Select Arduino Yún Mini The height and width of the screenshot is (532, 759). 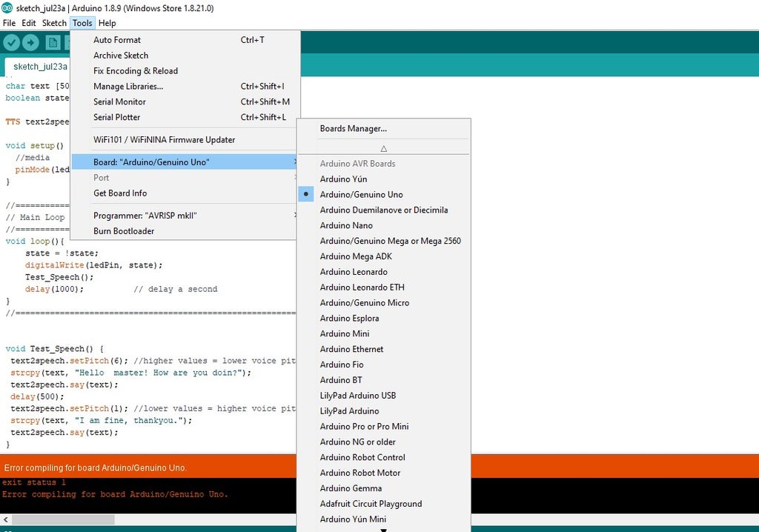(x=384, y=519)
